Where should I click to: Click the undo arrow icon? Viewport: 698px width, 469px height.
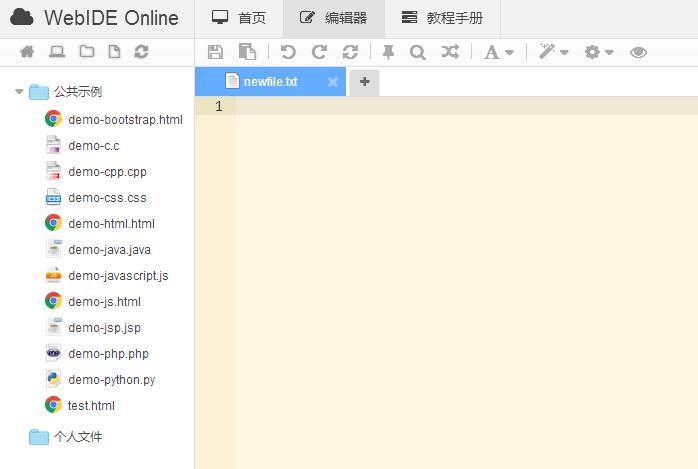point(288,52)
